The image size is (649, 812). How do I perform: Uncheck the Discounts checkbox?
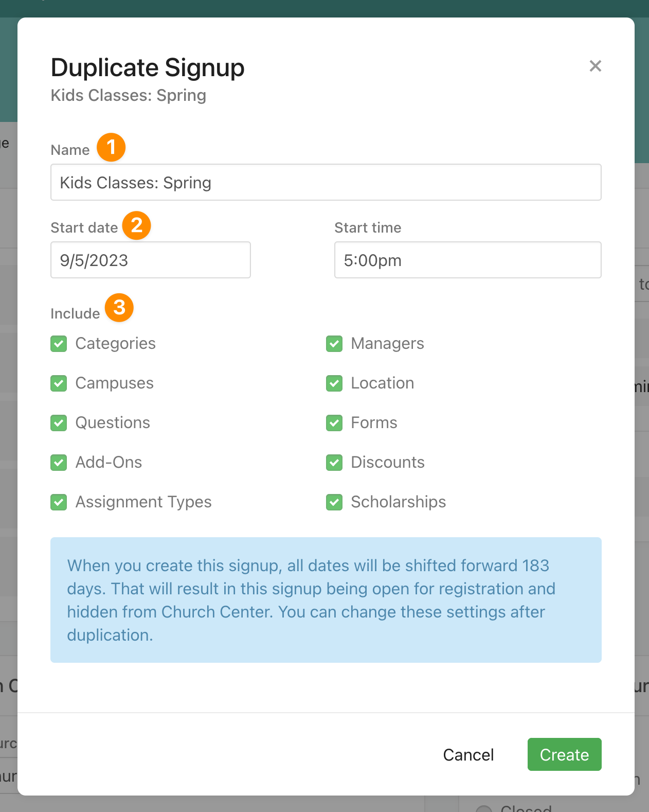pos(334,463)
